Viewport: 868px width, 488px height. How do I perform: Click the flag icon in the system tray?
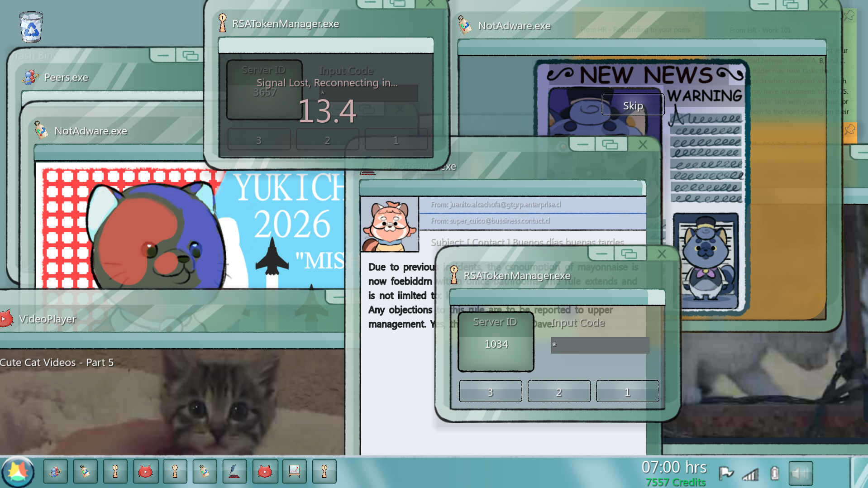[726, 473]
